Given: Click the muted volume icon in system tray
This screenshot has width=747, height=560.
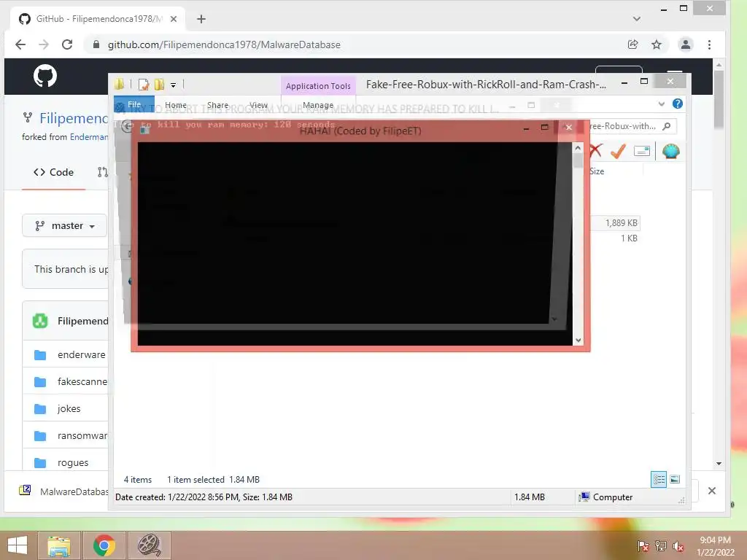Looking at the screenshot, I should (678, 546).
